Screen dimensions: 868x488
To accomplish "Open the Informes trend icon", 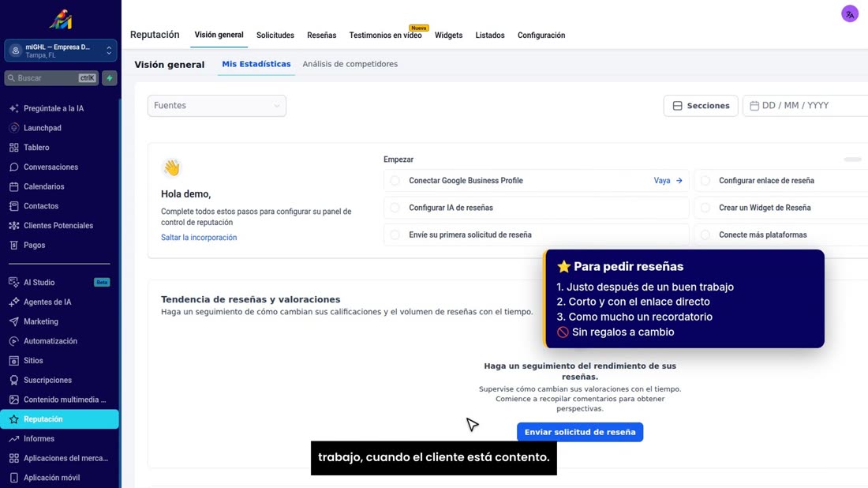I will point(14,439).
